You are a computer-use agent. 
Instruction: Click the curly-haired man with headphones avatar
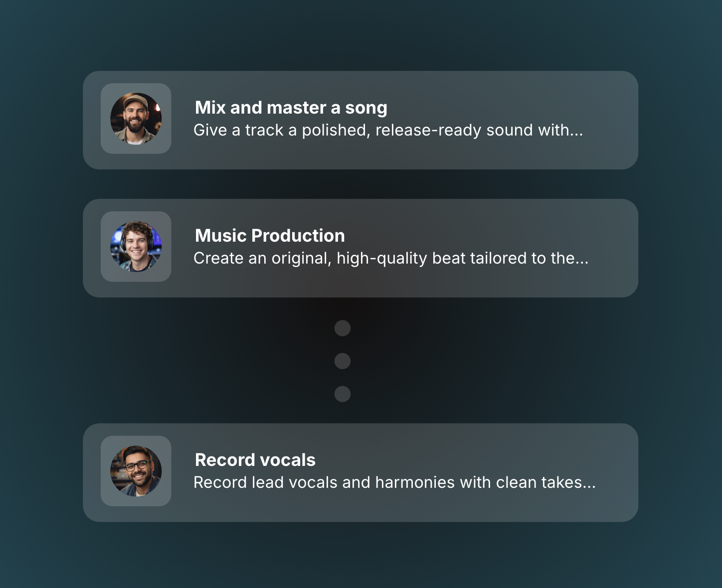tap(136, 247)
